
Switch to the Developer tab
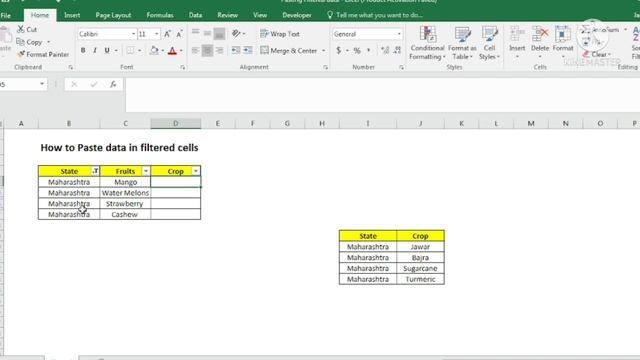(x=297, y=15)
